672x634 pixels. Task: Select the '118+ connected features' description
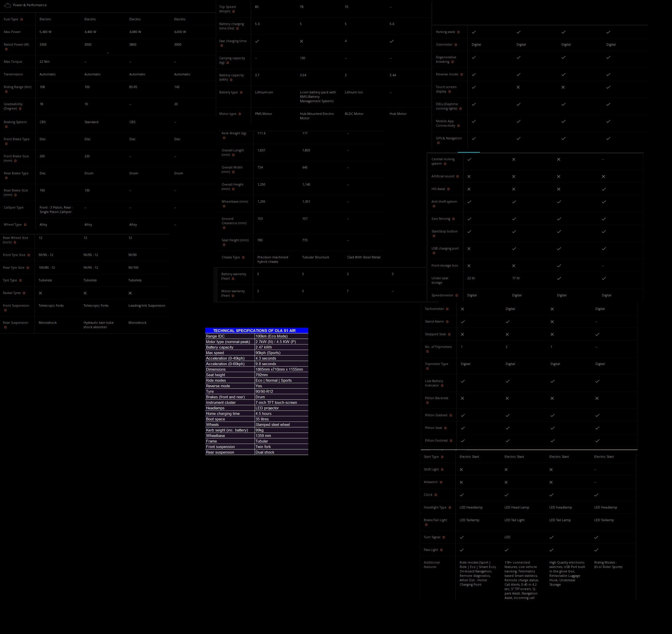point(521,580)
